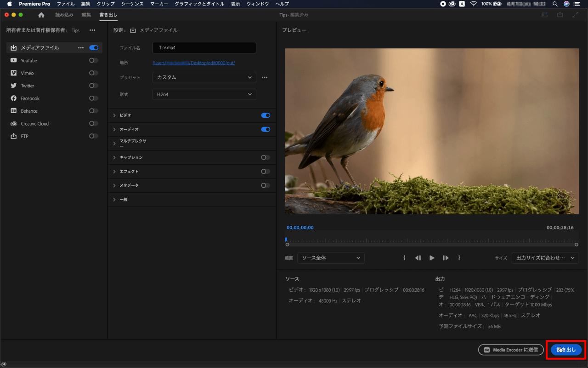Open the ファイル menu
Viewport: 588px width, 368px height.
pyautogui.click(x=66, y=4)
